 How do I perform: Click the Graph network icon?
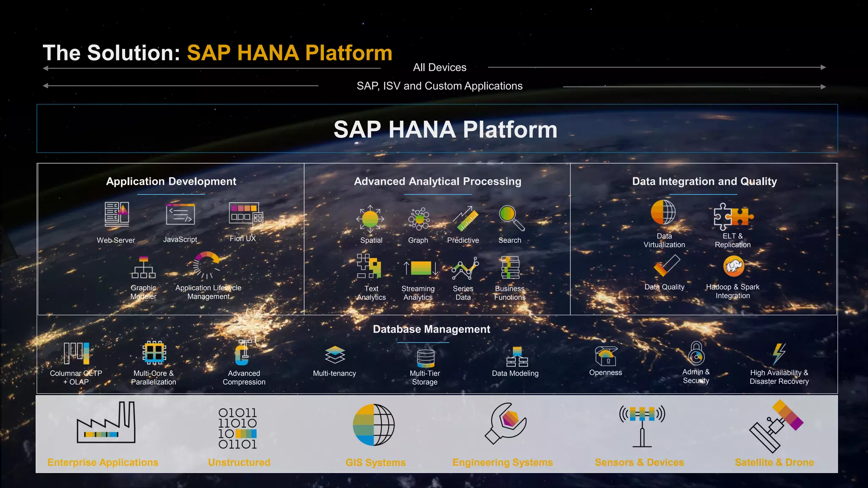click(419, 219)
